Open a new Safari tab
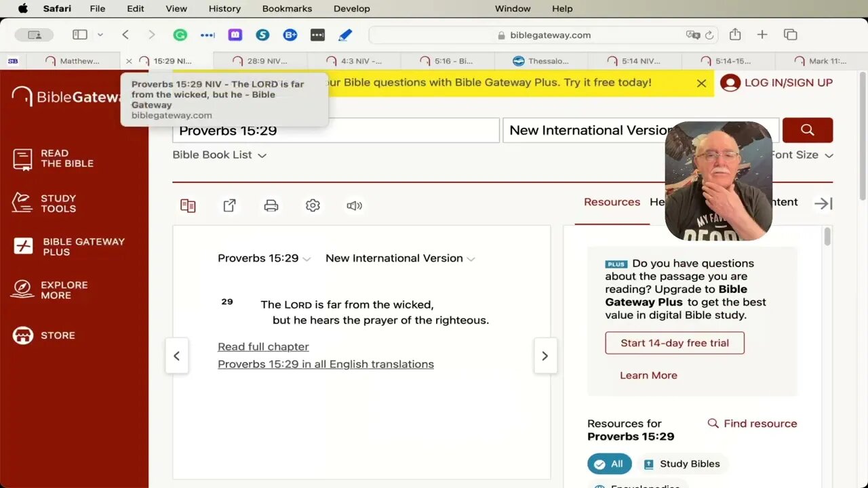 pos(762,35)
